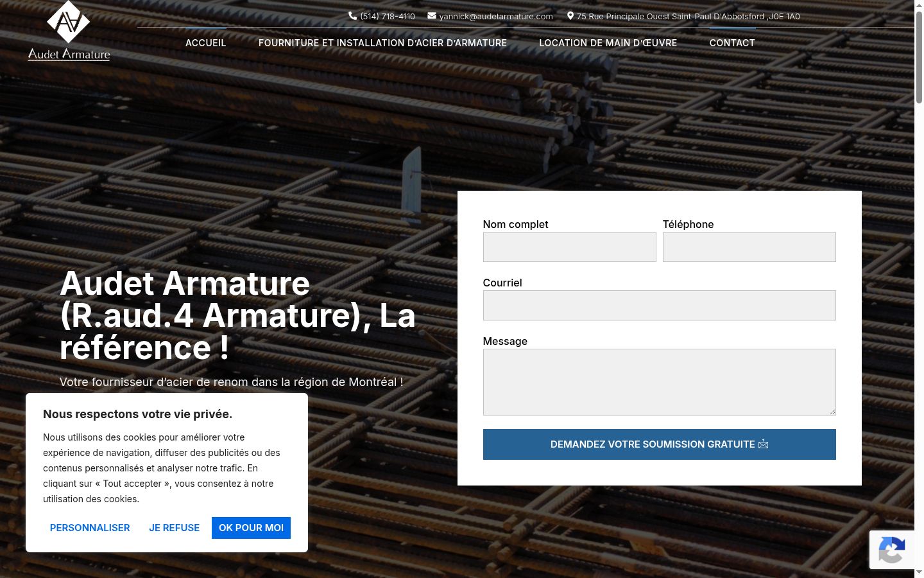Refuse cookies with Je refuse
The width and height of the screenshot is (924, 578).
[175, 528]
